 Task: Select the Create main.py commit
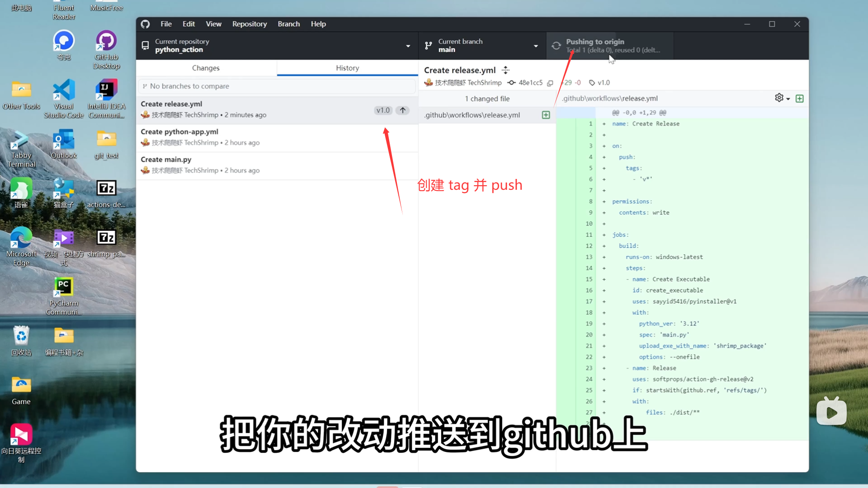coord(277,165)
